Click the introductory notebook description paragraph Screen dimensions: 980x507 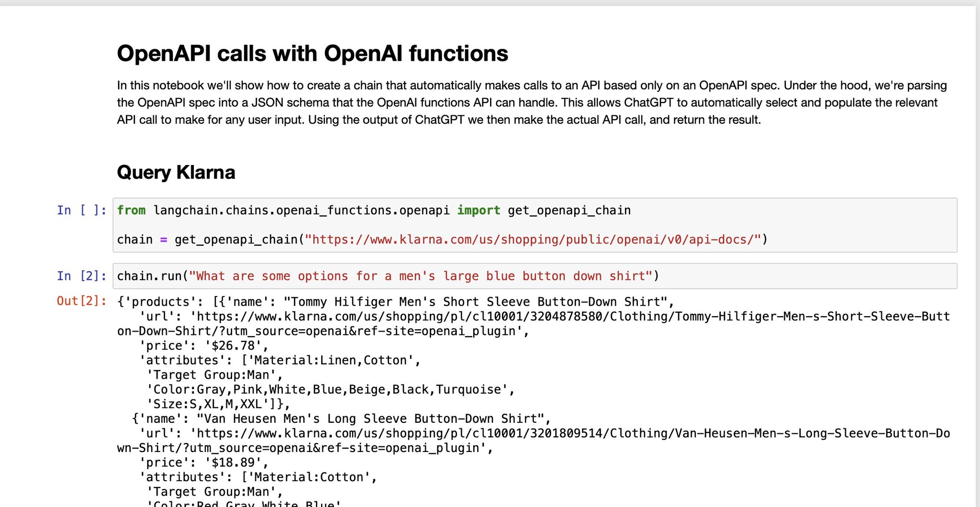532,102
